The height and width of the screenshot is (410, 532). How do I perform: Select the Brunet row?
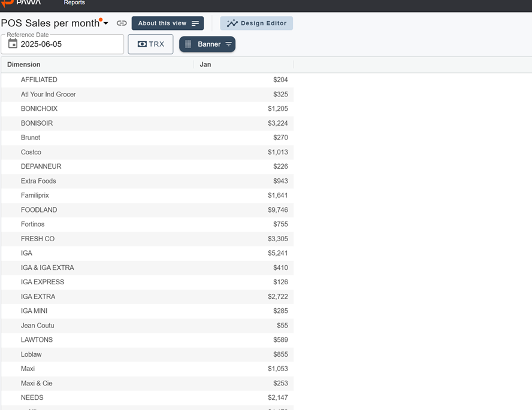(x=147, y=137)
